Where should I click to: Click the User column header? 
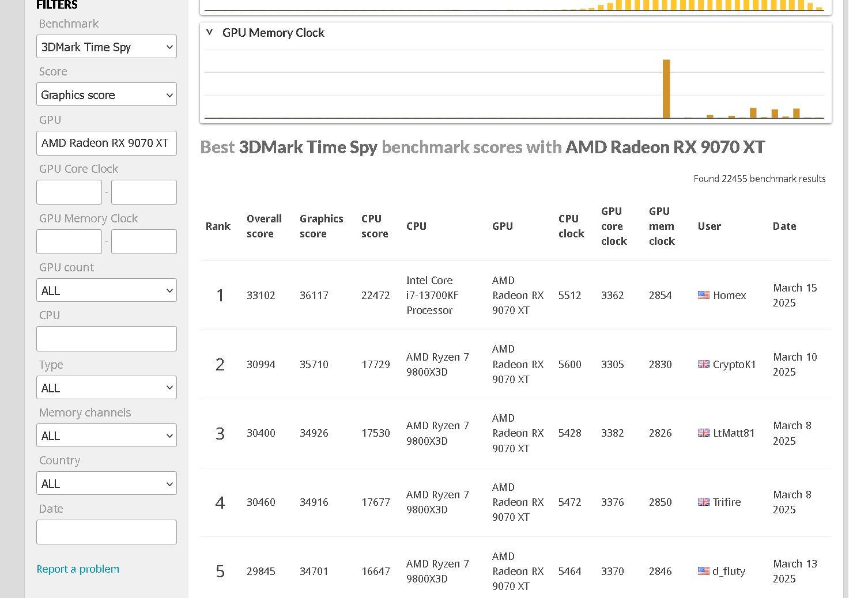point(709,226)
